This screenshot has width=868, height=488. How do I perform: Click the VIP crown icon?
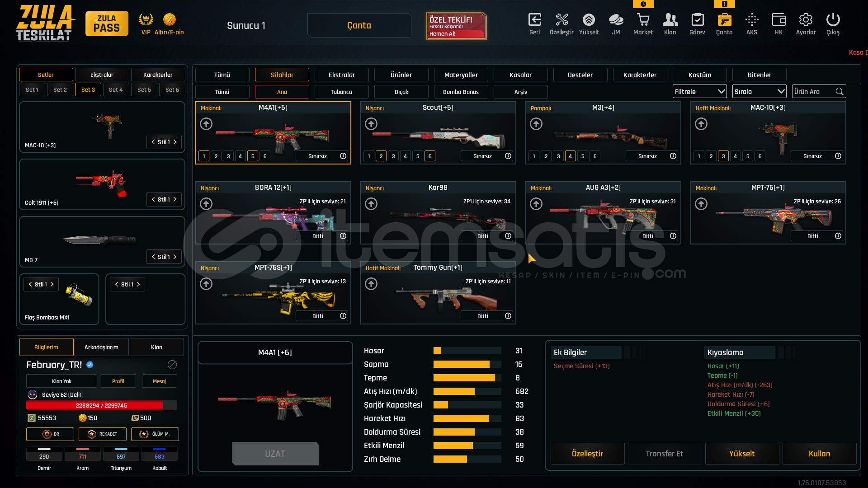coord(146,19)
